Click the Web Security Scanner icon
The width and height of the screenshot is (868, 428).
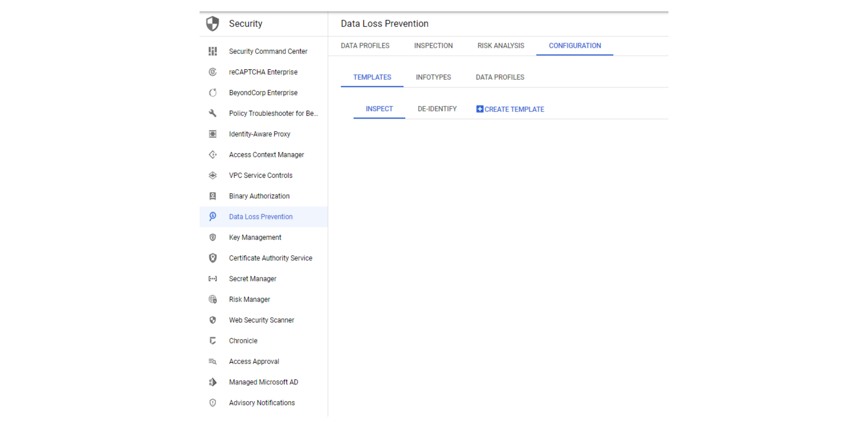[213, 320]
